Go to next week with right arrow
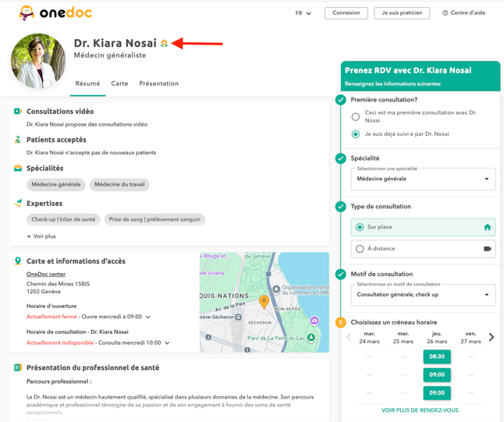This screenshot has height=422, width=504. click(x=491, y=337)
